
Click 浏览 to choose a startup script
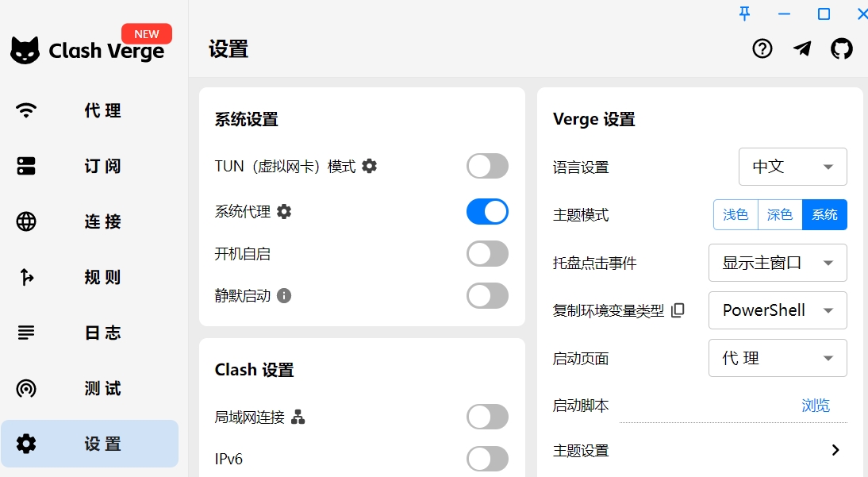816,405
